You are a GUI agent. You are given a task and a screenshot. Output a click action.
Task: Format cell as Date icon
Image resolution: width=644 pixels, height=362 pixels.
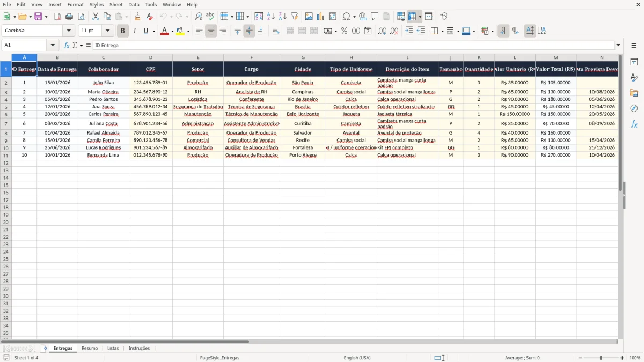click(368, 31)
